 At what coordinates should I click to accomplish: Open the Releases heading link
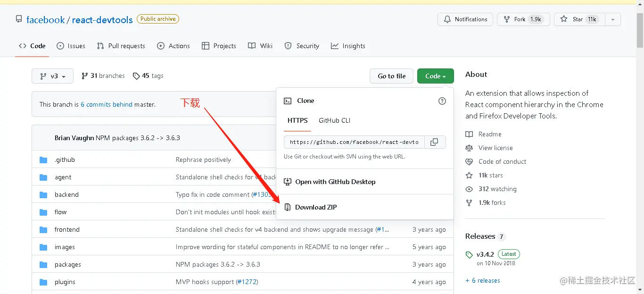[480, 236]
